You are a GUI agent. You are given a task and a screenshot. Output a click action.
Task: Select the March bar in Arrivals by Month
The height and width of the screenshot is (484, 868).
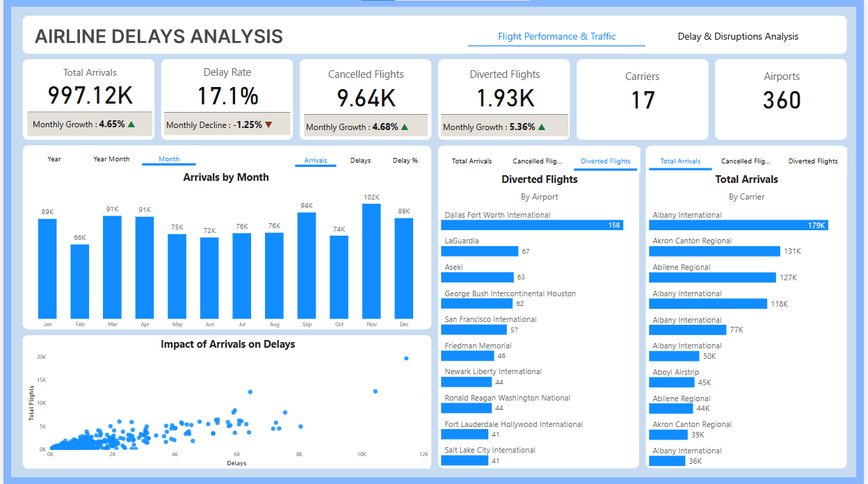tap(112, 267)
